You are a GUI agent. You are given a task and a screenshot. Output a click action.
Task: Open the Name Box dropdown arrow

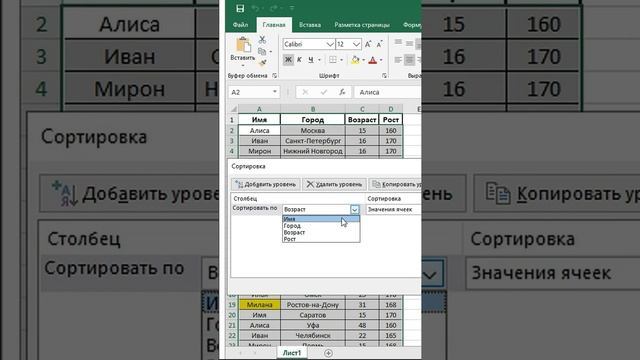point(275,92)
